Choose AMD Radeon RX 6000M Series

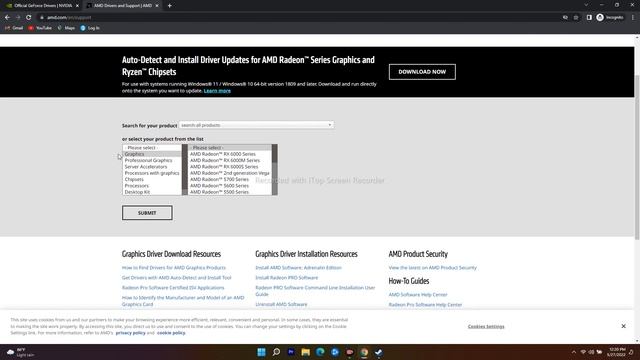pos(230,160)
